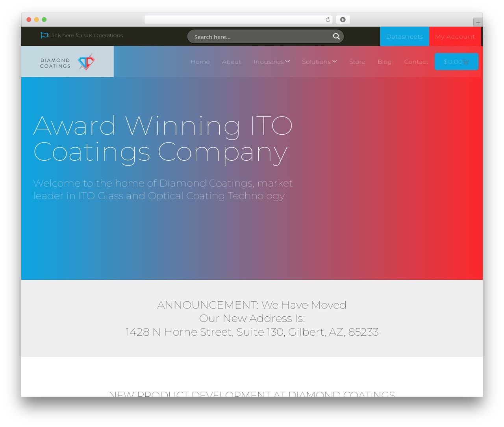Click the 1428 N Horne Street address line
This screenshot has width=504, height=427.
[x=252, y=332]
